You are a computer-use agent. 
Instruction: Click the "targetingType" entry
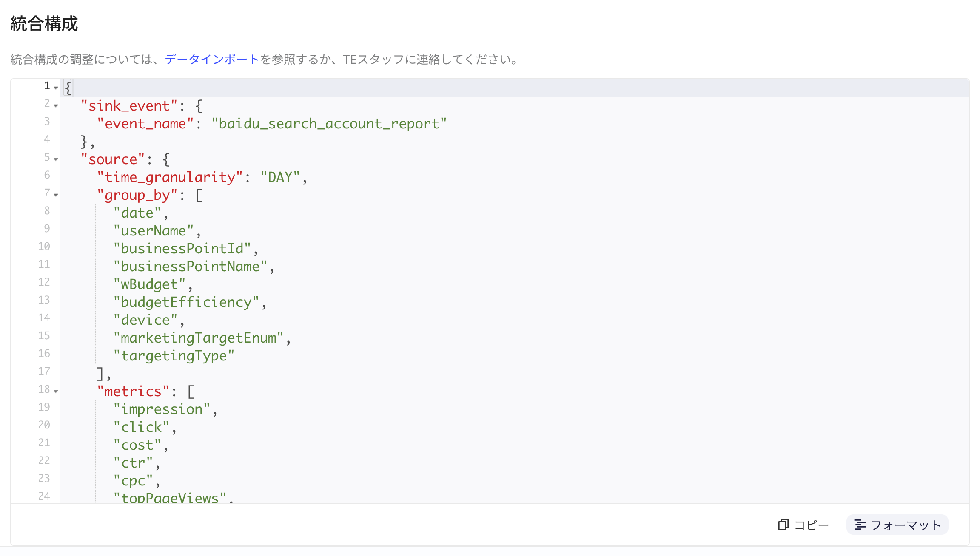click(x=174, y=356)
